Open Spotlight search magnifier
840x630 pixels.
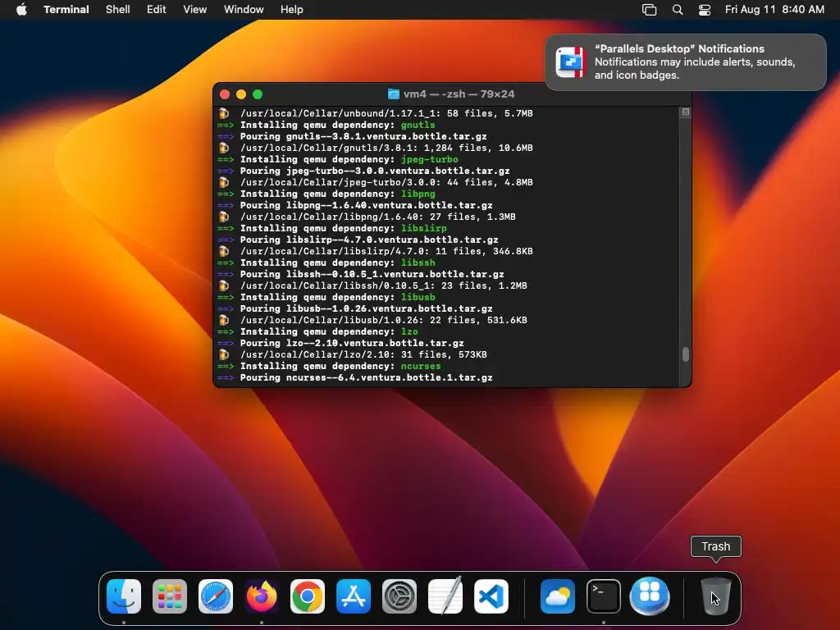click(678, 10)
